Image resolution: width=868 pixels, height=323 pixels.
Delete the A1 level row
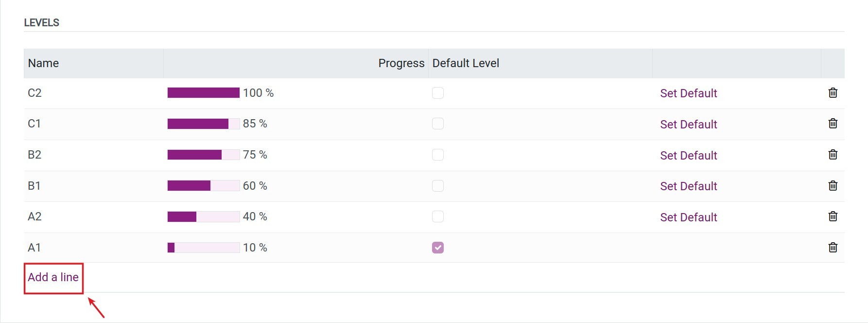pos(833,248)
